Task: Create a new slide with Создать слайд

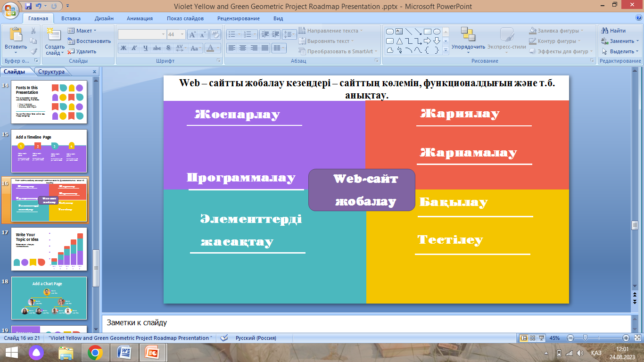Action: pyautogui.click(x=55, y=41)
